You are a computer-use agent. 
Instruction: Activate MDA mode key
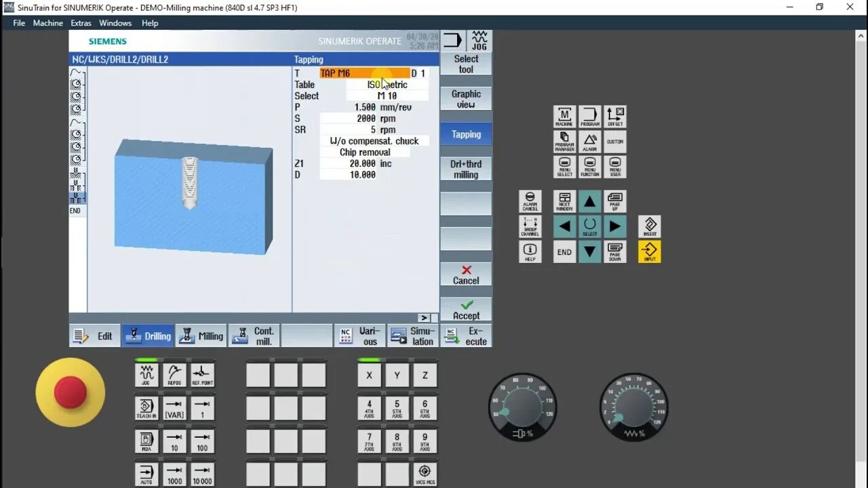tap(146, 441)
